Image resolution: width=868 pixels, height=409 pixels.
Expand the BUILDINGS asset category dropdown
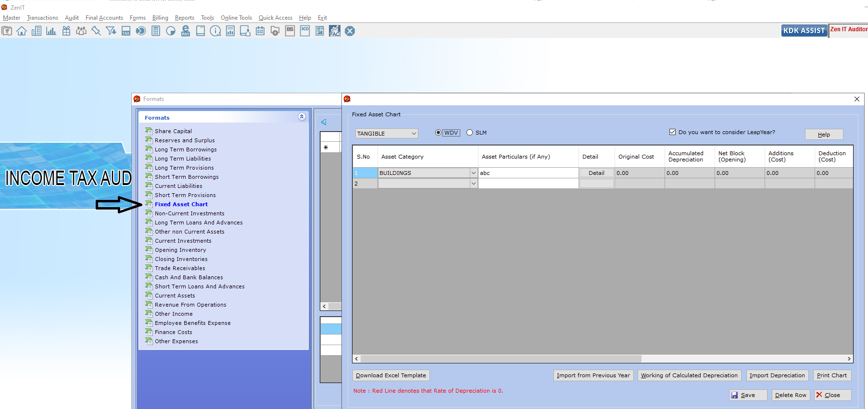(x=473, y=173)
